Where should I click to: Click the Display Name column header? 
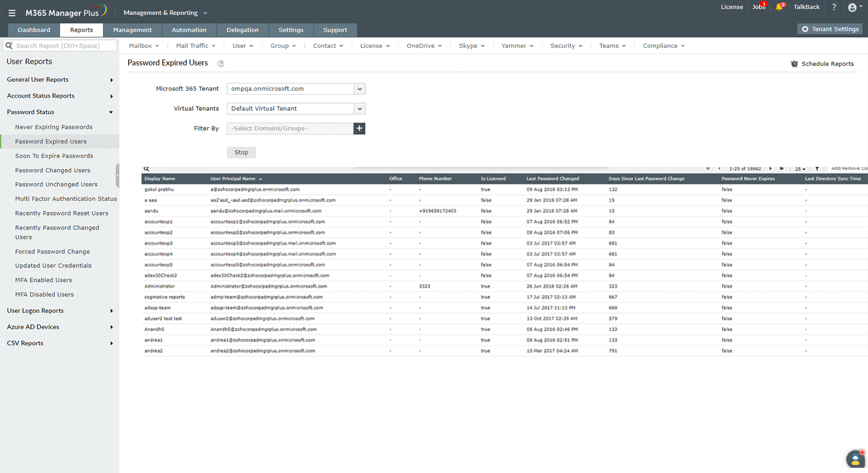160,179
